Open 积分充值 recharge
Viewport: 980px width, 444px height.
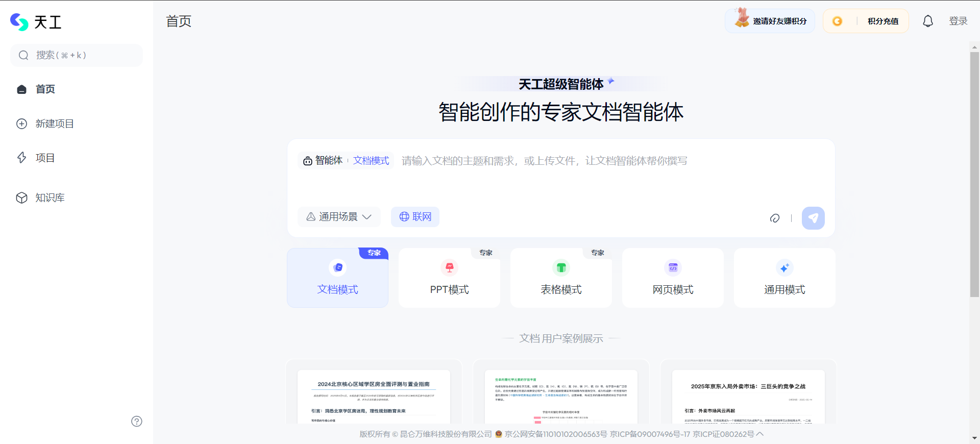pos(883,21)
